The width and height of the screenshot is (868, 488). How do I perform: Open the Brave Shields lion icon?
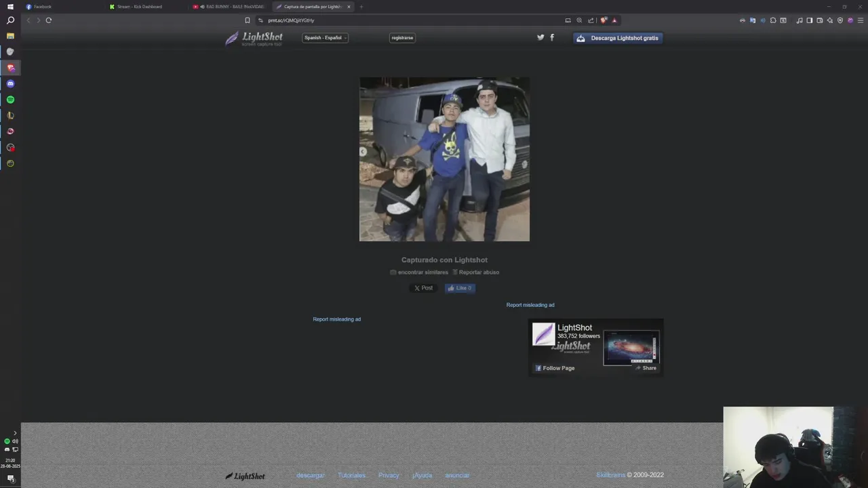pos(604,20)
